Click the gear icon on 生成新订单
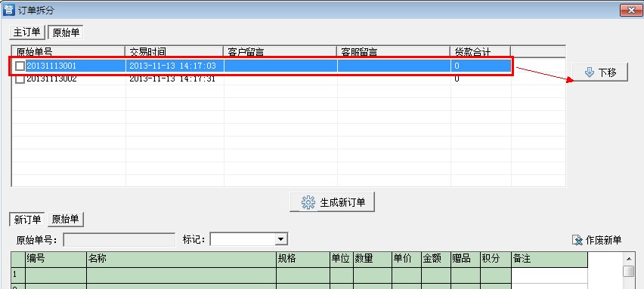The image size is (644, 289). [308, 202]
